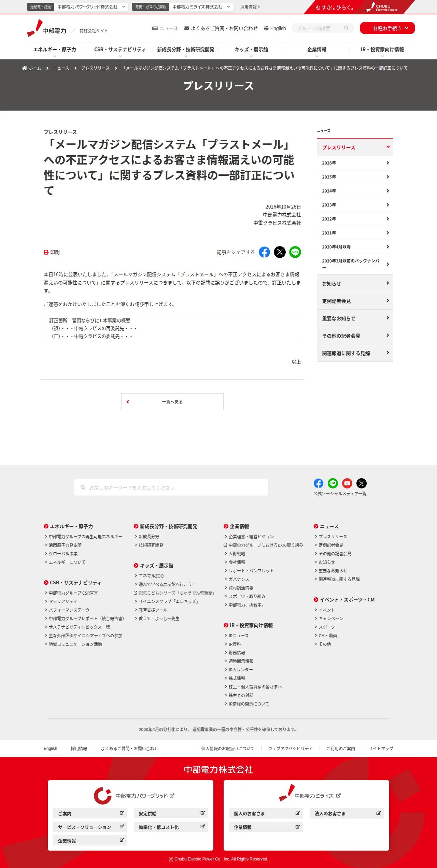
Task: Open キャンペーン footer link
Action: click(331, 618)
